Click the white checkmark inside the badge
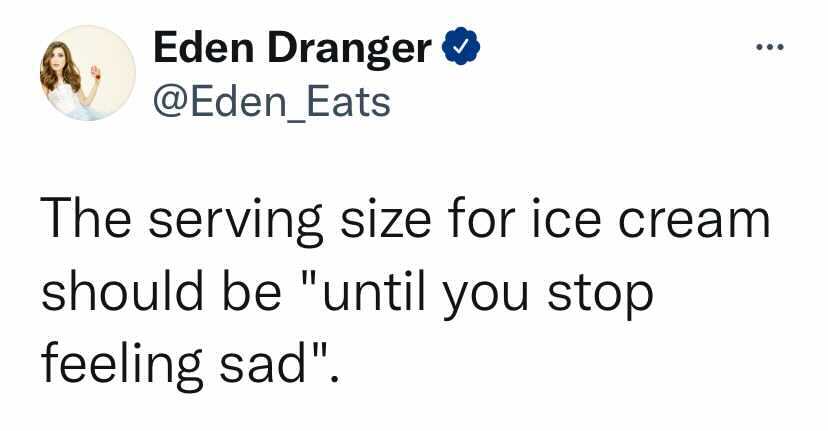 click(x=461, y=46)
